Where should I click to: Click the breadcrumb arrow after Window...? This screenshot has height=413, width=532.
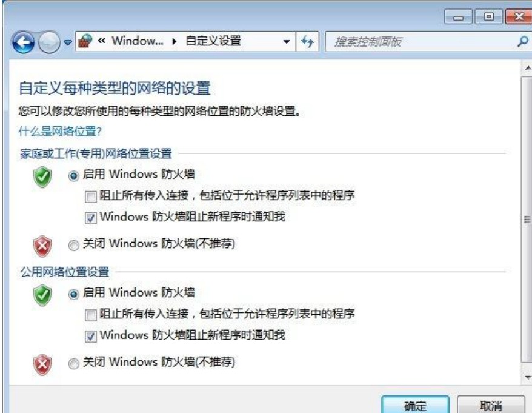click(175, 42)
